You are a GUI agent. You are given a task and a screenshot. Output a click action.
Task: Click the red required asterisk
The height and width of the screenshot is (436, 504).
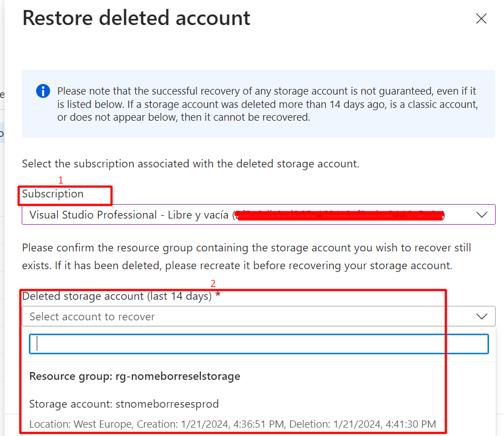pyautogui.click(x=218, y=294)
